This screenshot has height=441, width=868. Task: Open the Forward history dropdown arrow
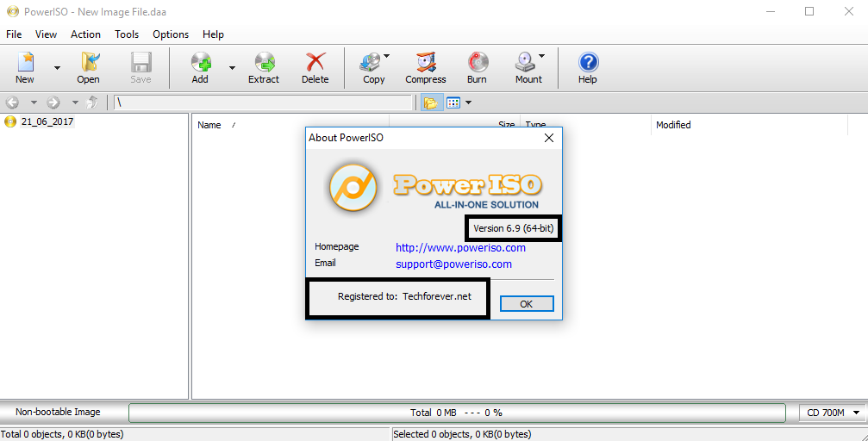75,102
